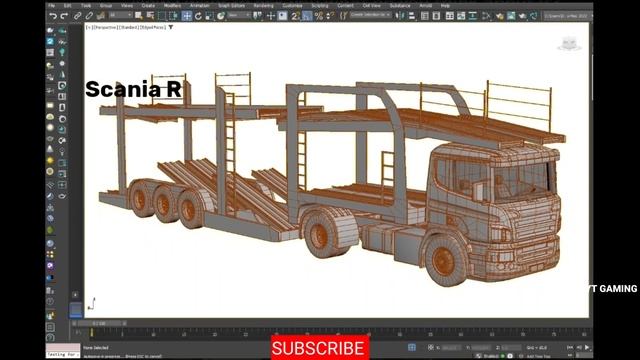Toggle Keyboard Shortcut Override
The image size is (640, 360).
point(282,16)
